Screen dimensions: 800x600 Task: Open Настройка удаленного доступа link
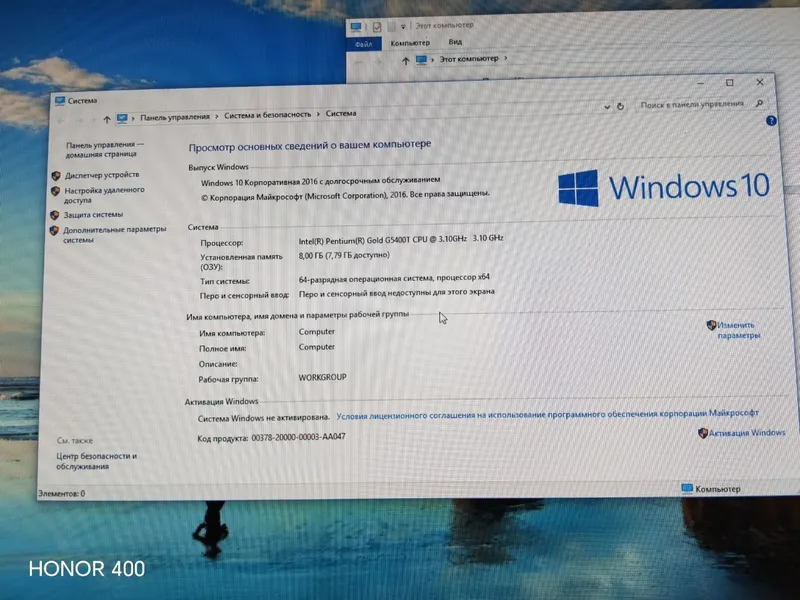click(x=104, y=195)
